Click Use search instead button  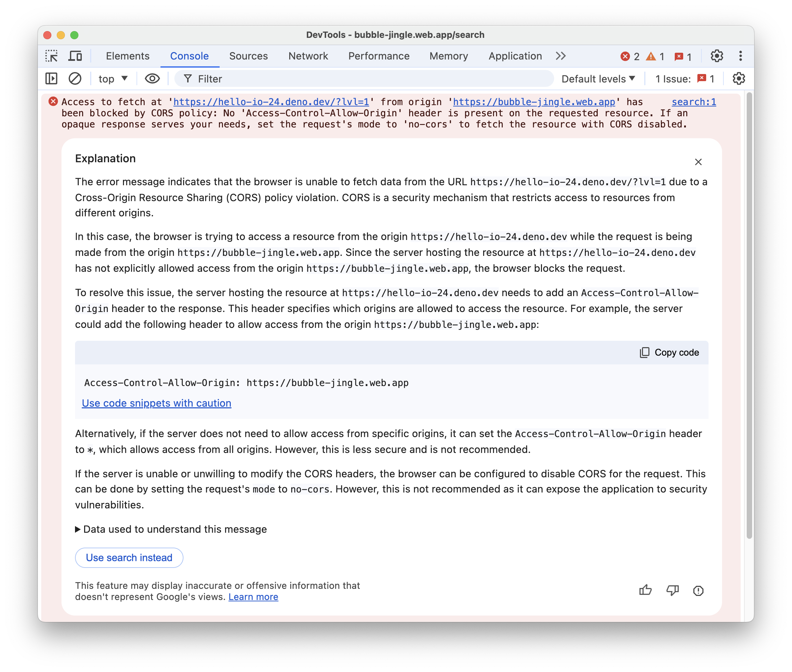(128, 557)
